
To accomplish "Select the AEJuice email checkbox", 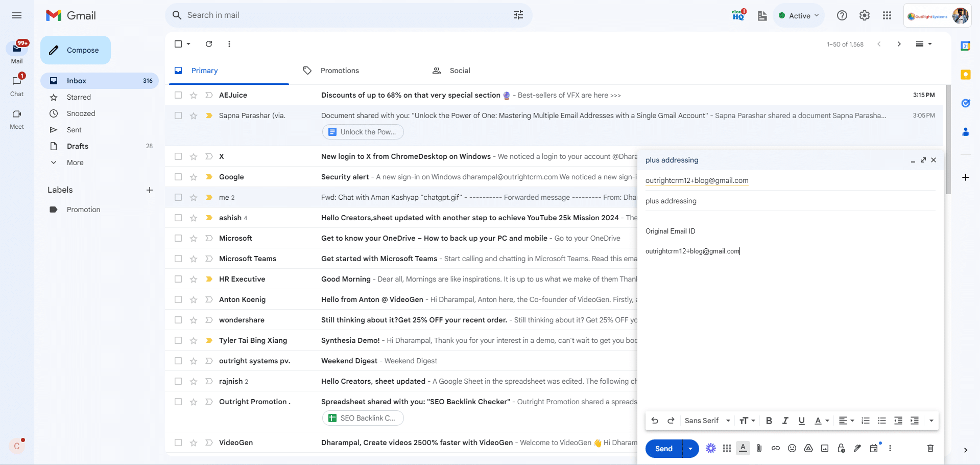I will click(x=178, y=95).
